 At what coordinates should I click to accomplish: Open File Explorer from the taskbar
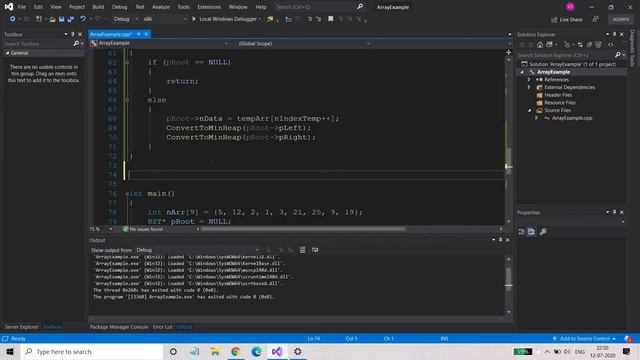215,351
